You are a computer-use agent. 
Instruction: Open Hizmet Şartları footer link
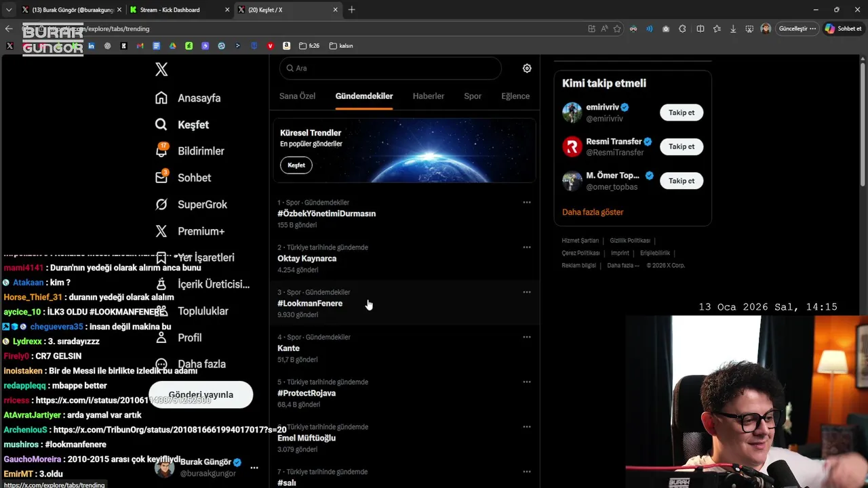[580, 241]
